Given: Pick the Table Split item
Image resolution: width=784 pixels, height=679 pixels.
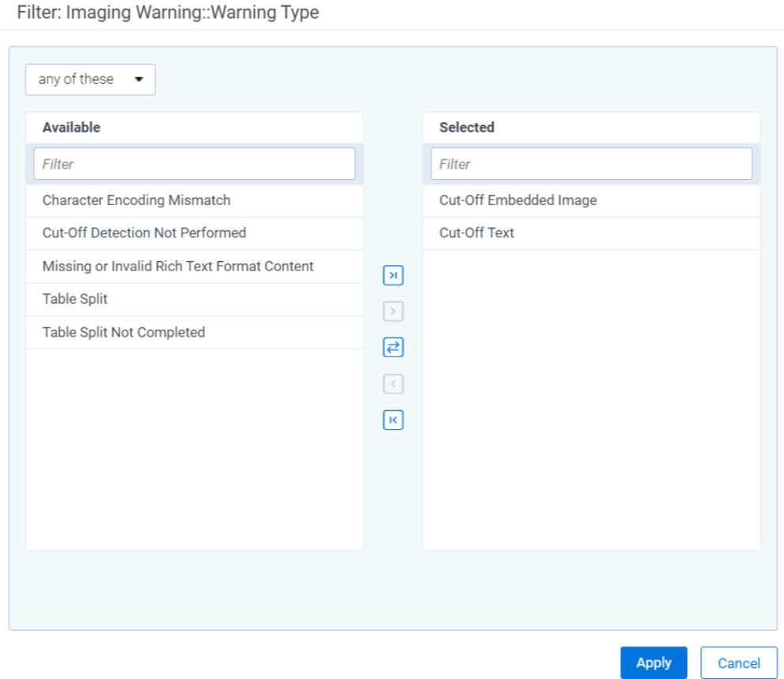Looking at the screenshot, I should [195, 300].
